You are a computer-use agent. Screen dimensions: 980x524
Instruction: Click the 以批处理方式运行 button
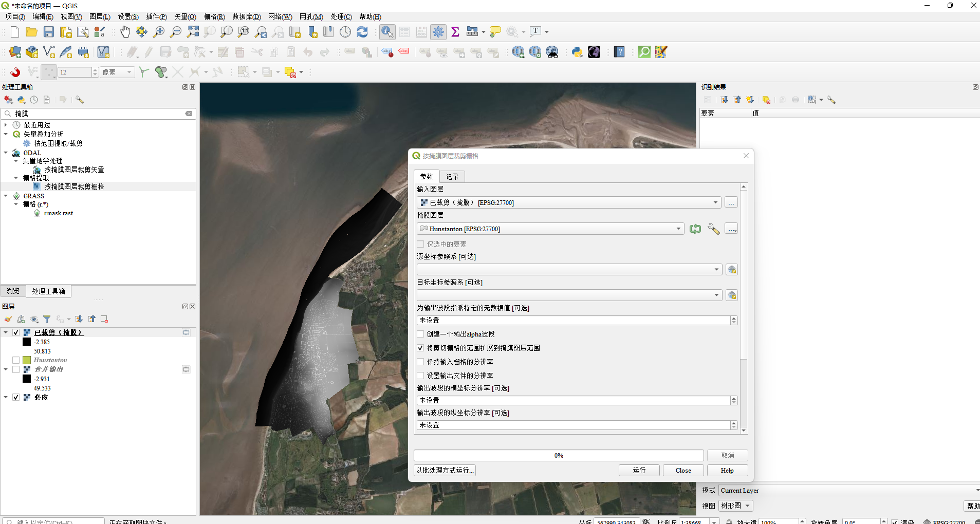pos(445,470)
